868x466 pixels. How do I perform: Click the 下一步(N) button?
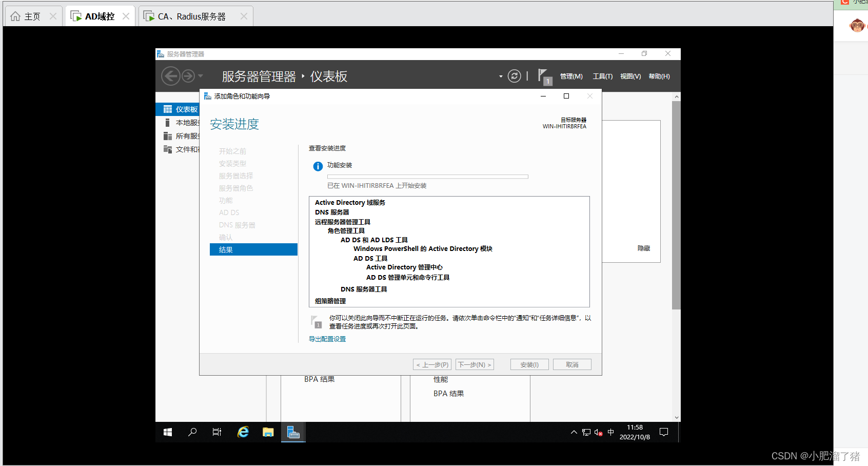pos(475,364)
